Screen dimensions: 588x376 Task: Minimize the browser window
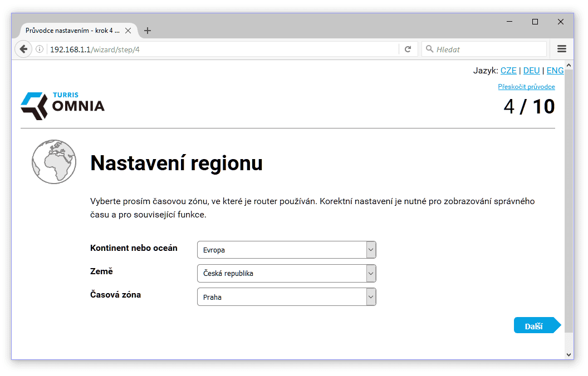509,22
